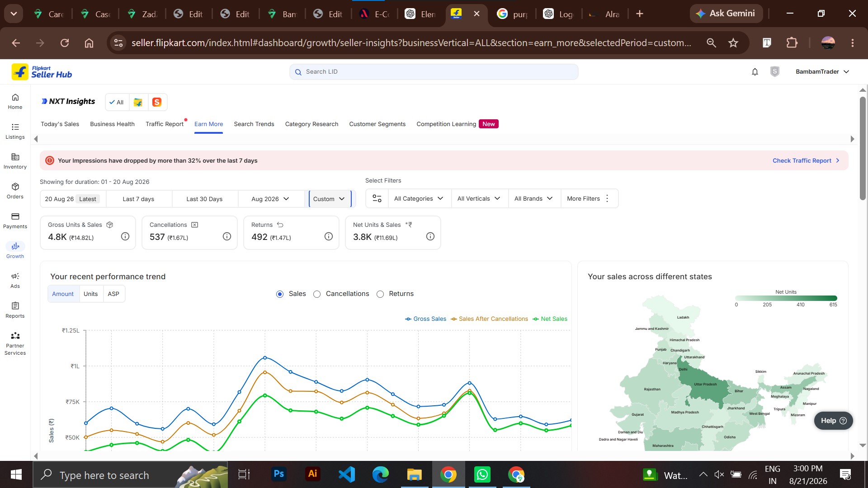Click the Ask Gemini button
Viewport: 868px width, 488px height.
tap(726, 14)
